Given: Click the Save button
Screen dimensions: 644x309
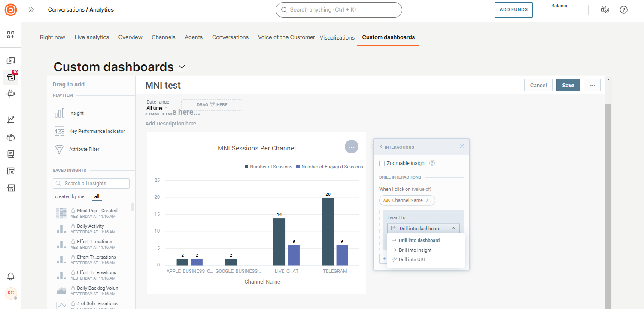Looking at the screenshot, I should [568, 85].
